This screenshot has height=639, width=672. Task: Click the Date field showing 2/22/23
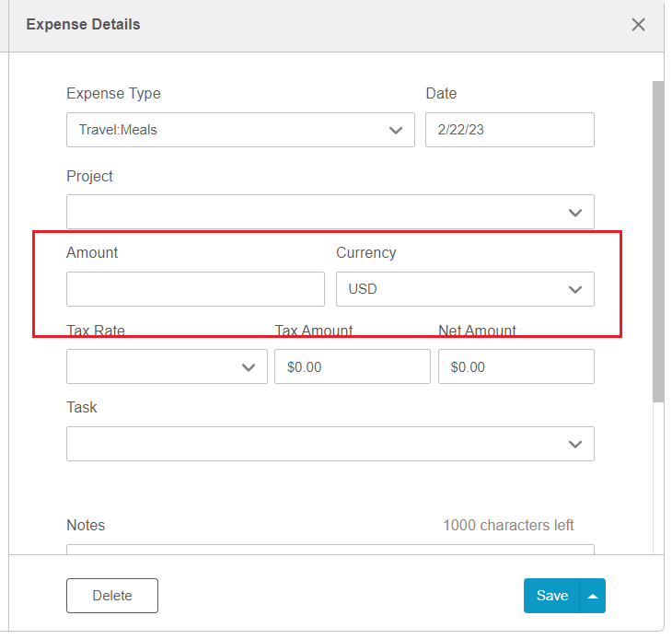click(509, 130)
